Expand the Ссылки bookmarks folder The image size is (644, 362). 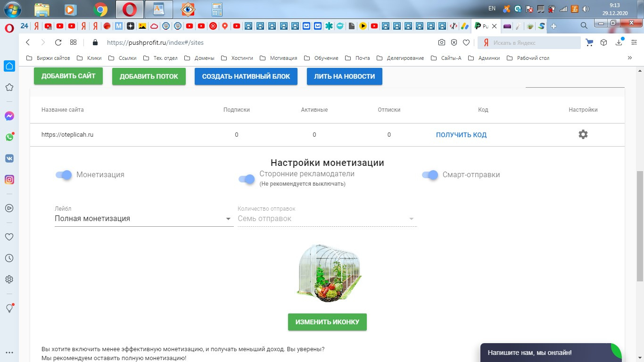pyautogui.click(x=122, y=58)
